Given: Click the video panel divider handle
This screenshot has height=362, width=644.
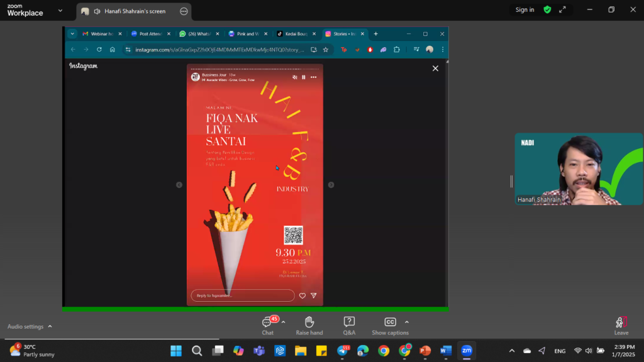Looking at the screenshot, I should click(511, 182).
